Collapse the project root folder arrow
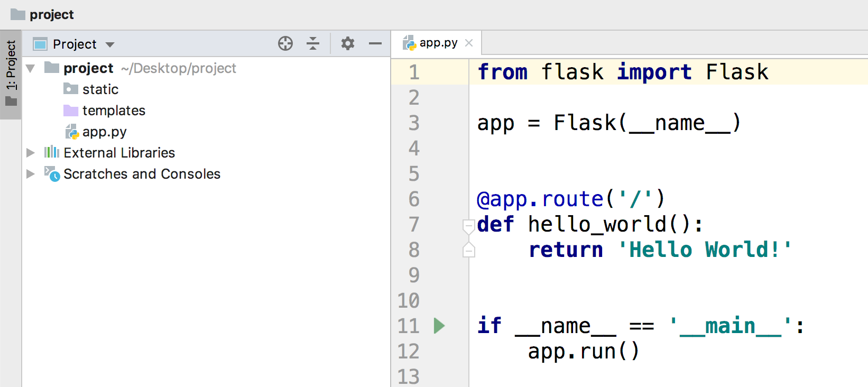Image resolution: width=868 pixels, height=387 pixels. pos(31,68)
